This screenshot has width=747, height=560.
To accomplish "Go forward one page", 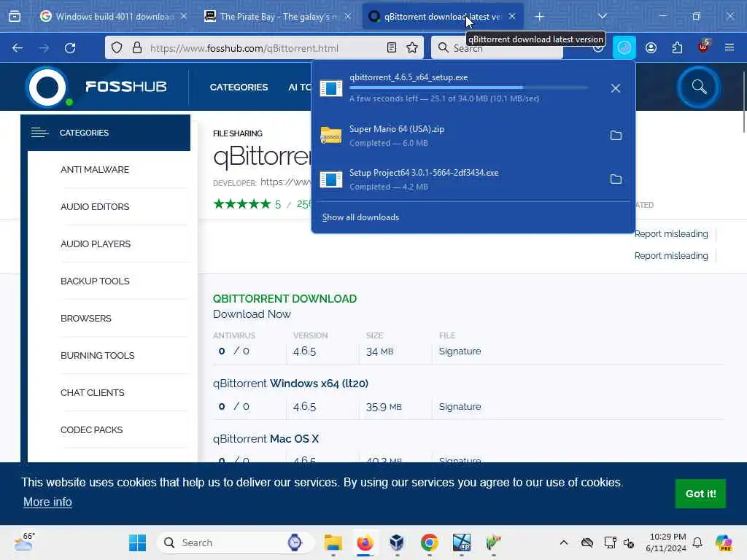I will point(44,48).
